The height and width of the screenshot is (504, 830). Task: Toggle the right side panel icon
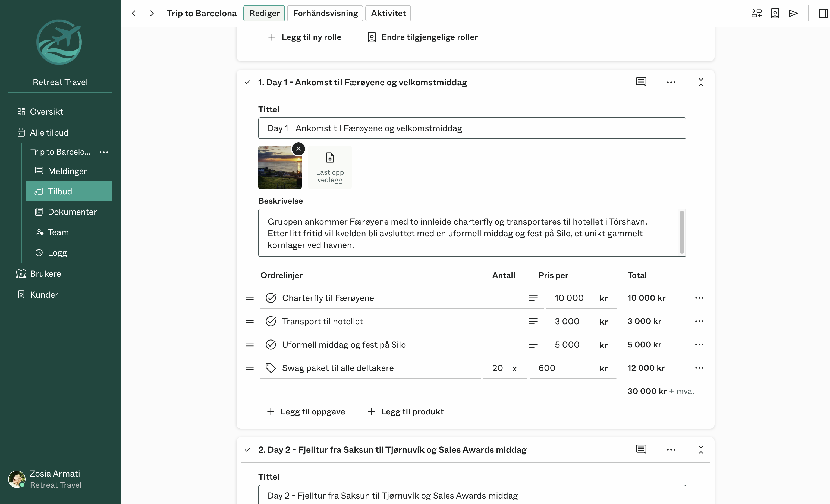tap(823, 13)
